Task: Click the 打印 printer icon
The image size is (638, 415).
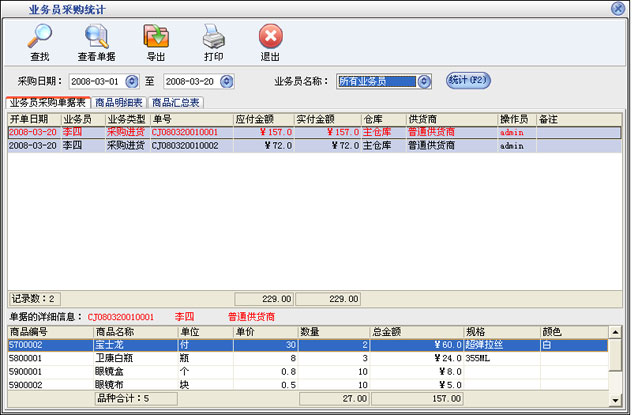Action: [x=213, y=40]
